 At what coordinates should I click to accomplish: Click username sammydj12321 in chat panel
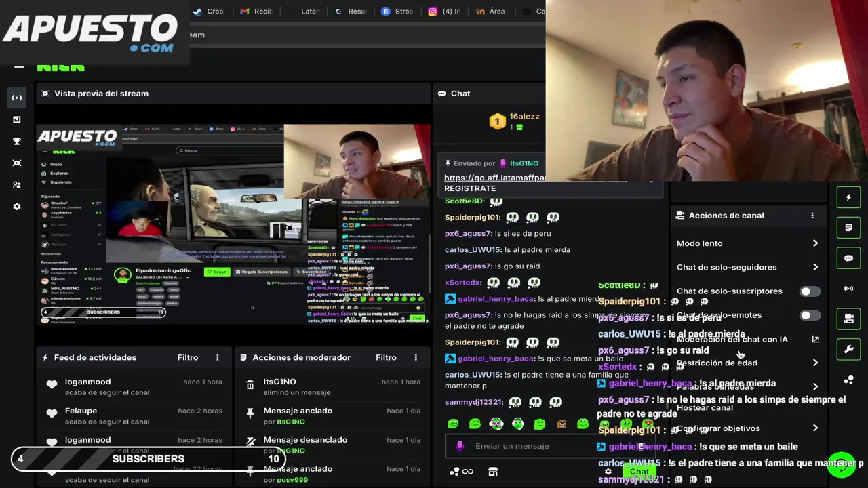pos(474,402)
